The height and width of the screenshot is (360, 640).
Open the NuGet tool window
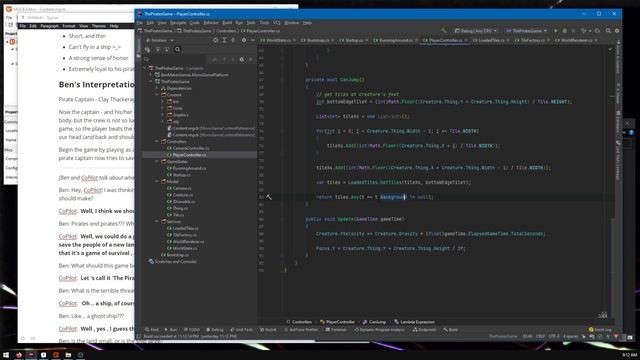[268, 329]
